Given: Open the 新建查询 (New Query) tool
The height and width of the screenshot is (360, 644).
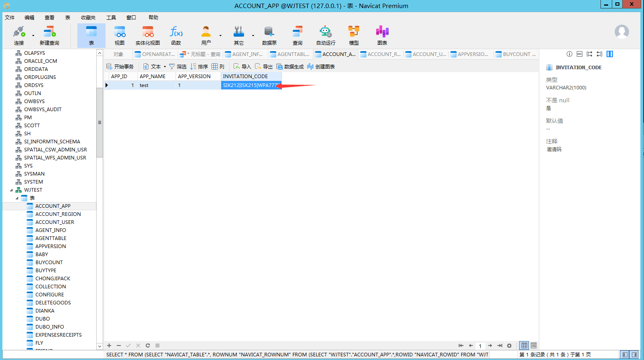Looking at the screenshot, I should (49, 35).
